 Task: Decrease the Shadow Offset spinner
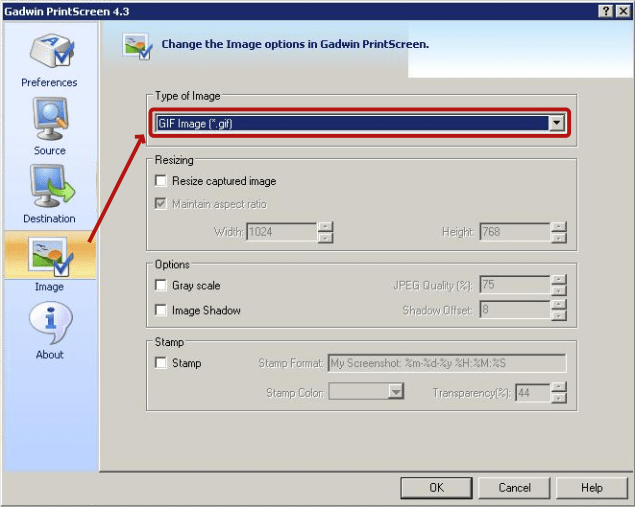click(558, 315)
